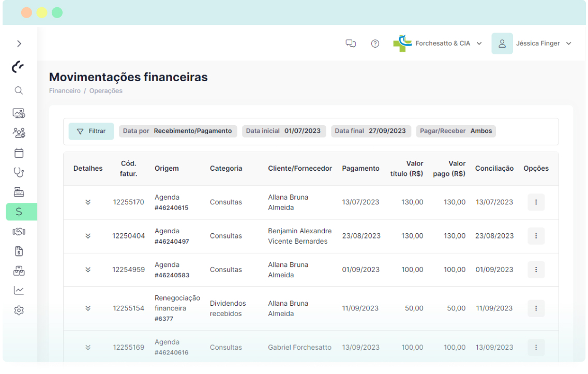Image resolution: width=588 pixels, height=374 pixels.
Task: Open the chat messages icon in header
Action: pos(351,43)
